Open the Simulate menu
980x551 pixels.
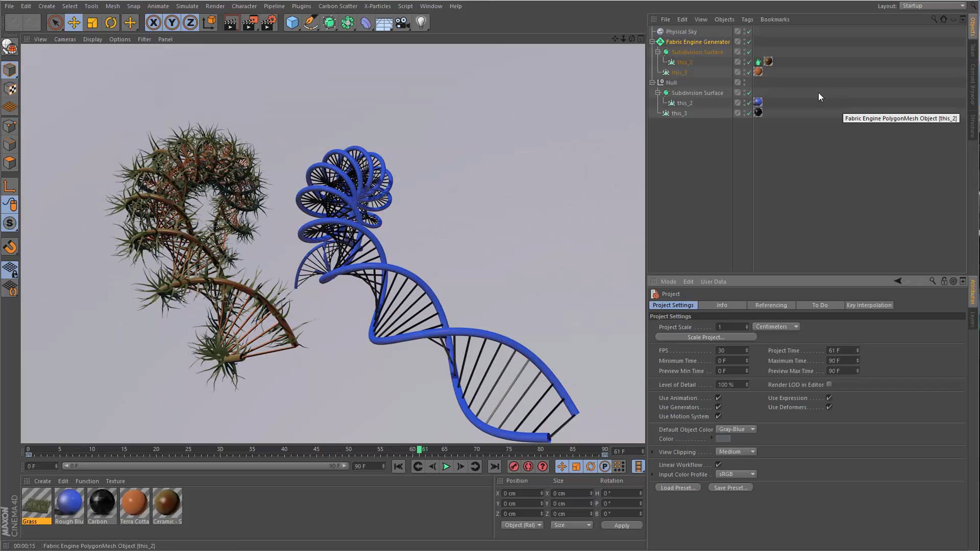pos(187,6)
